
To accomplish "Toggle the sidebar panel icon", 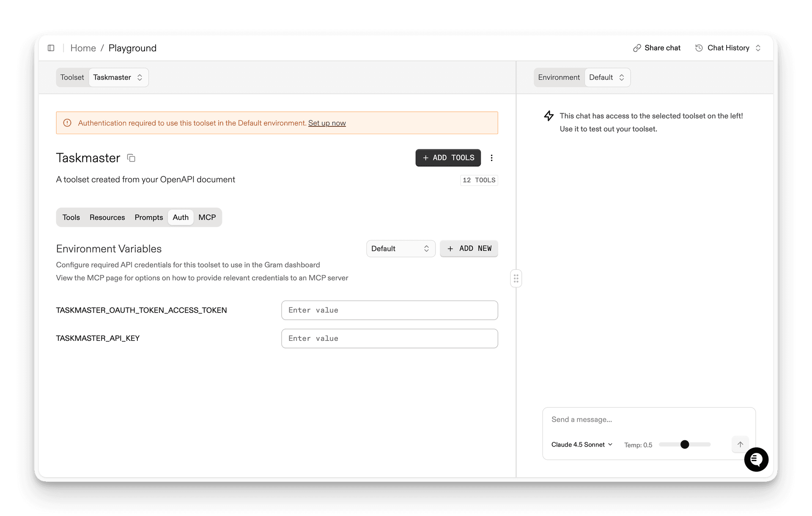I will (51, 48).
